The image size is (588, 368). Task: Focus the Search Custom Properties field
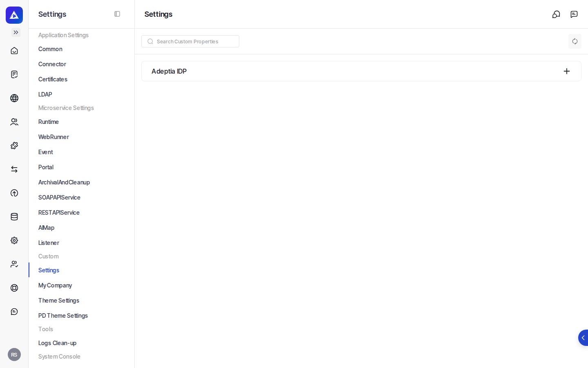point(190,41)
